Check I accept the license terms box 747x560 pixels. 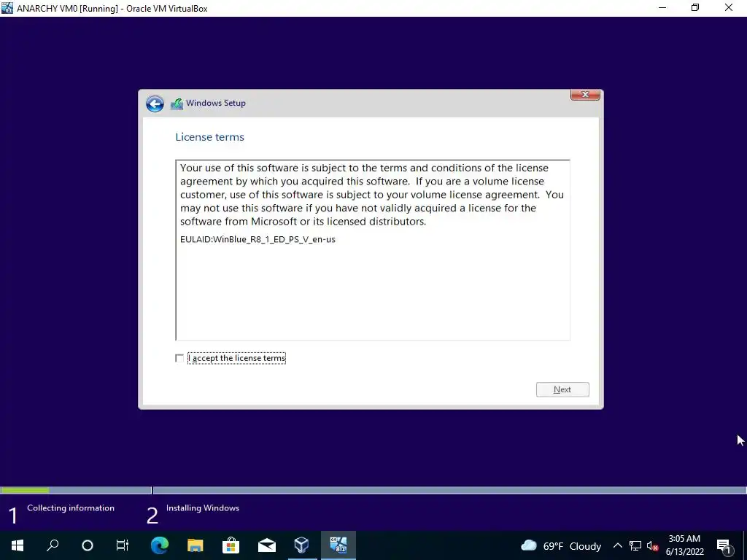(x=179, y=358)
